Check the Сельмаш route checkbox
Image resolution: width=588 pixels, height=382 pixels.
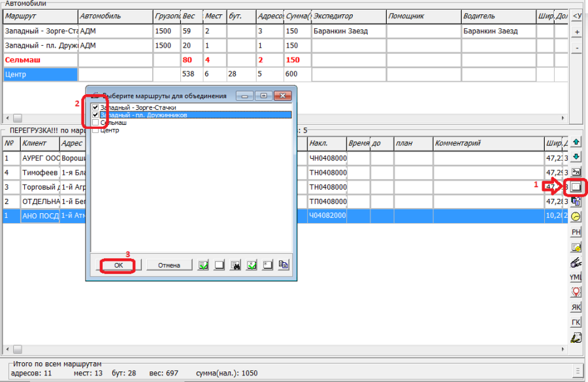96,123
